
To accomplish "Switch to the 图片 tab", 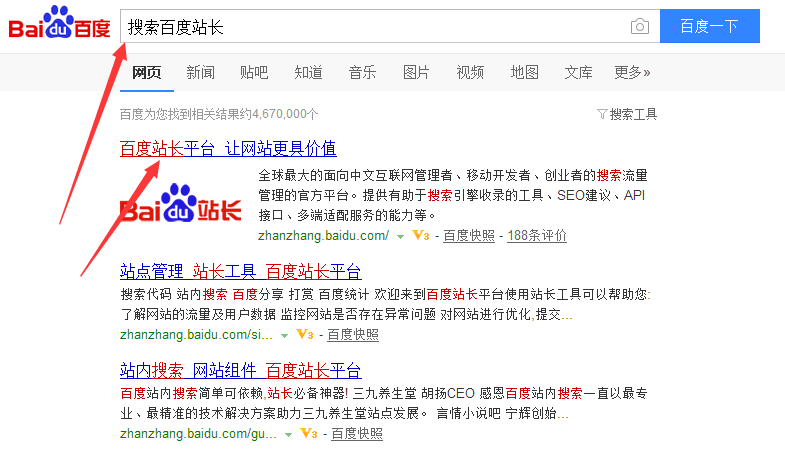I will pyautogui.click(x=416, y=72).
